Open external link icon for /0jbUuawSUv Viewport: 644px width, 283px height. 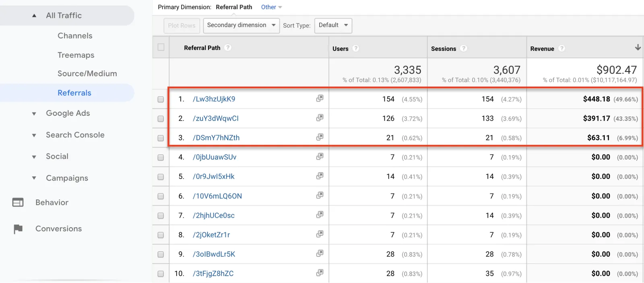click(x=320, y=156)
